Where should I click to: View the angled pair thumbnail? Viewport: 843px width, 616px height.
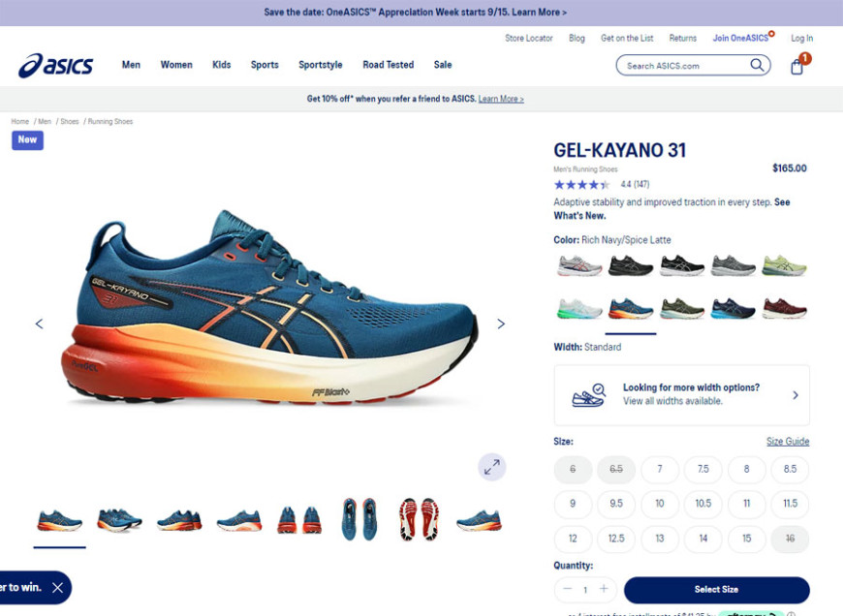119,520
